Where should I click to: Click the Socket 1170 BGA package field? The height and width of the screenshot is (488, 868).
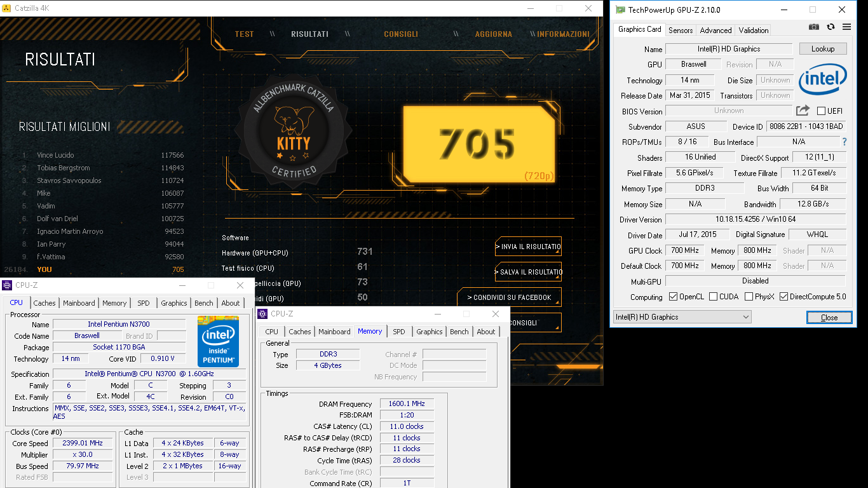pyautogui.click(x=119, y=347)
